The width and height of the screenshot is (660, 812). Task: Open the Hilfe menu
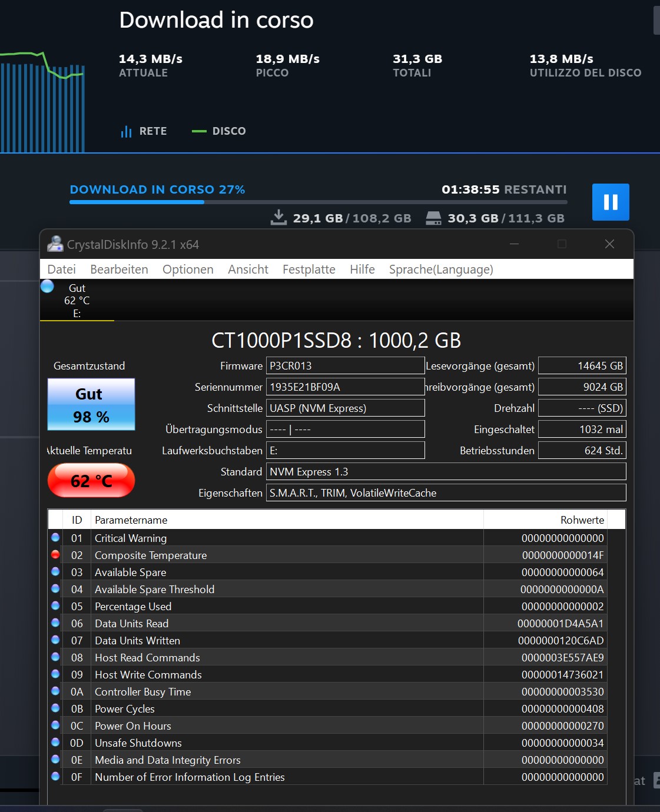[x=362, y=269]
